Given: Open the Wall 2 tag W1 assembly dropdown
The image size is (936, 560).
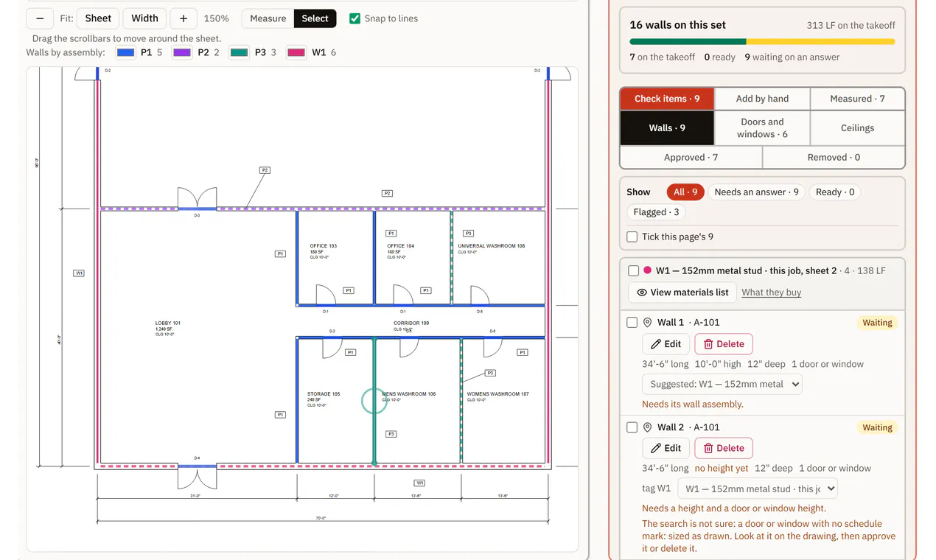Looking at the screenshot, I should [x=758, y=489].
